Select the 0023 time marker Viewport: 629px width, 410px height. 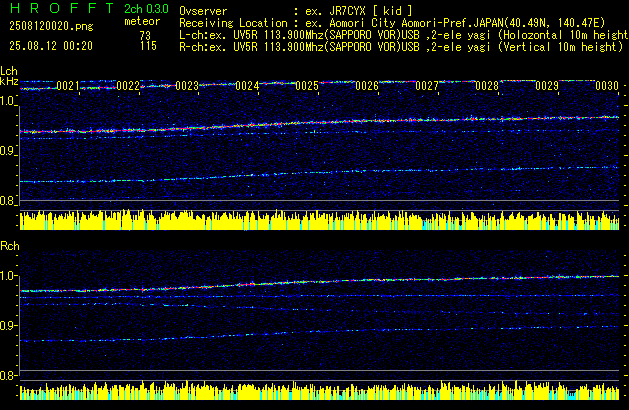[x=187, y=86]
